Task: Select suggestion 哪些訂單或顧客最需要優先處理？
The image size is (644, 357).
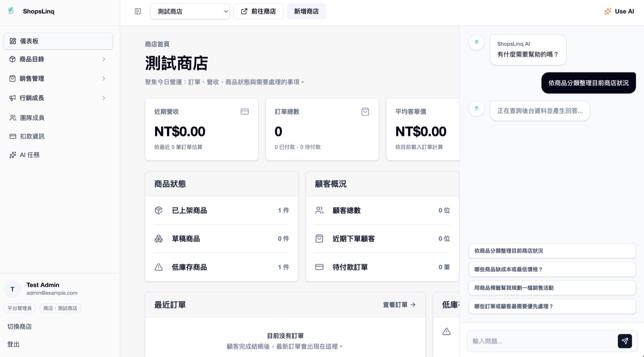Action: 552,306
